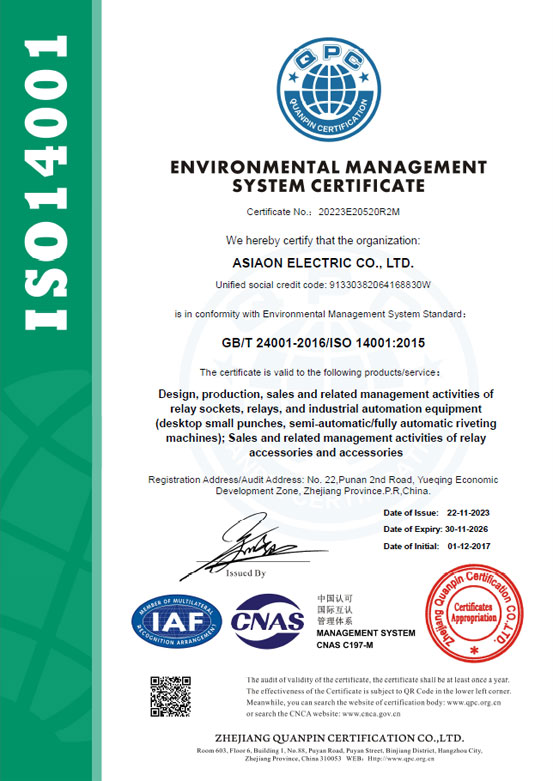Screen dimensions: 553x781
Task: Click the 'is in conformity with' standard line
Action: coord(321,314)
